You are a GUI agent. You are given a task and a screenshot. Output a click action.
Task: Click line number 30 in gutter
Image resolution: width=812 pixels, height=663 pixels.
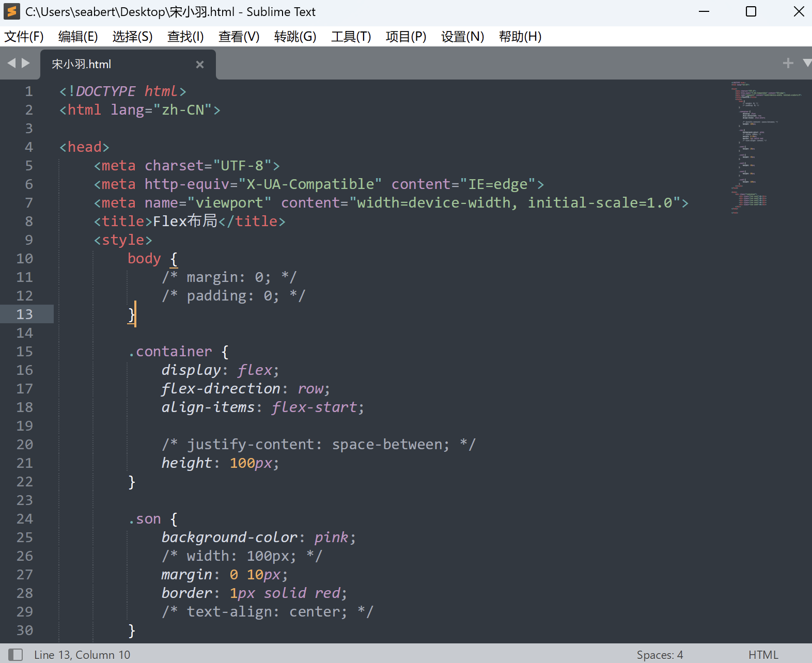[25, 630]
